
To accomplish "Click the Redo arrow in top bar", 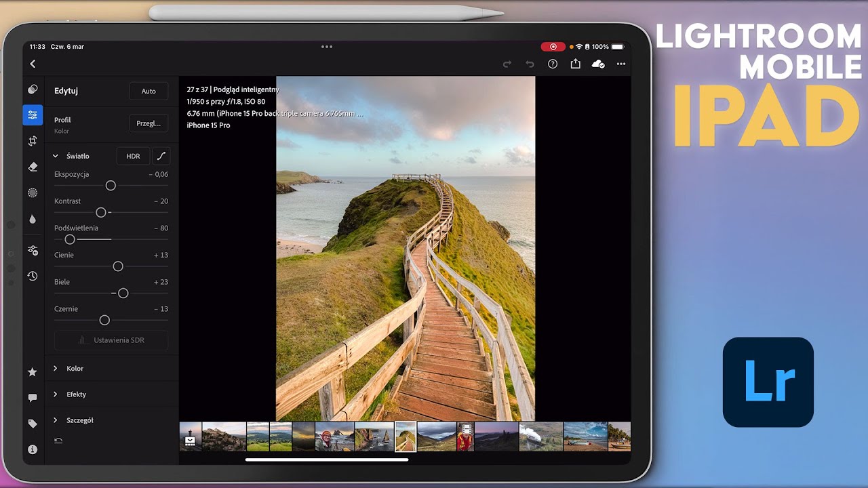I will [507, 64].
